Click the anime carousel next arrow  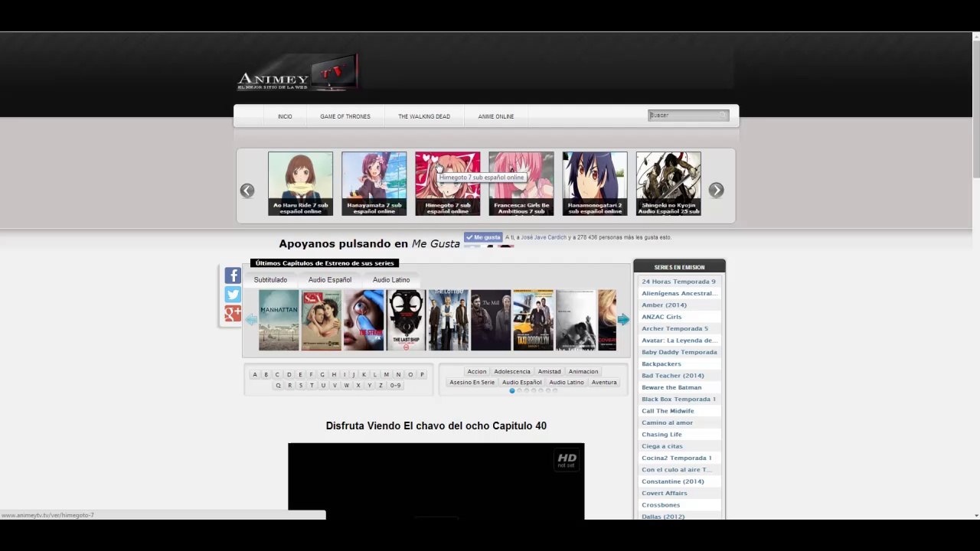716,191
